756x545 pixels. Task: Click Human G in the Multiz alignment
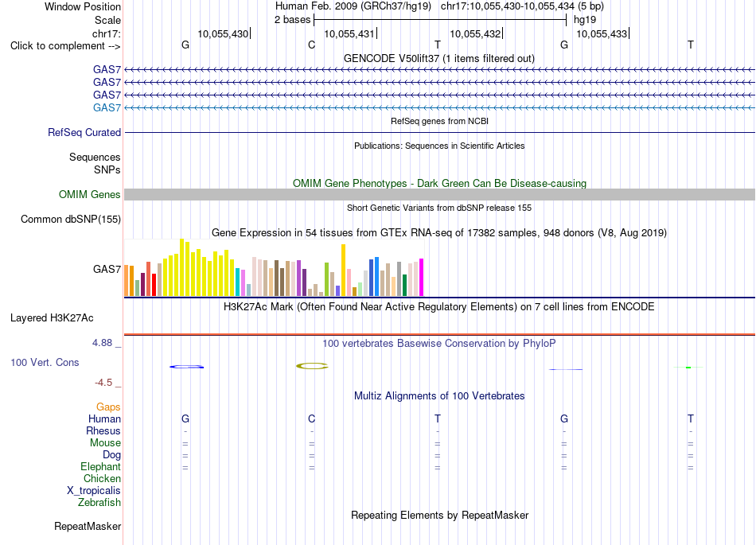coord(185,419)
